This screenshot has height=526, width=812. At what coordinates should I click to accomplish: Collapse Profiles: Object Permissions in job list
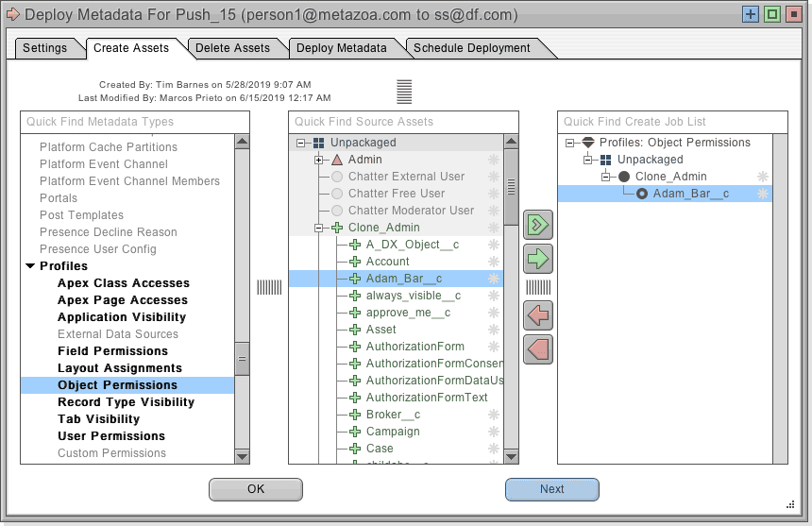[x=569, y=143]
